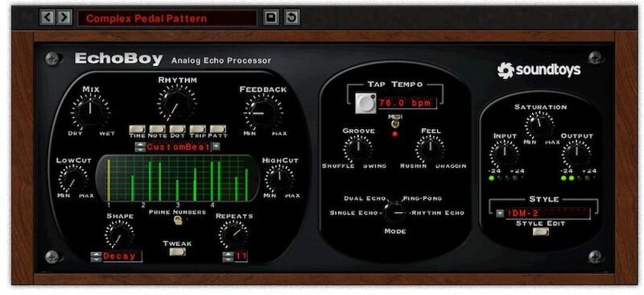Select the Patt rhythm mode button

217,129
